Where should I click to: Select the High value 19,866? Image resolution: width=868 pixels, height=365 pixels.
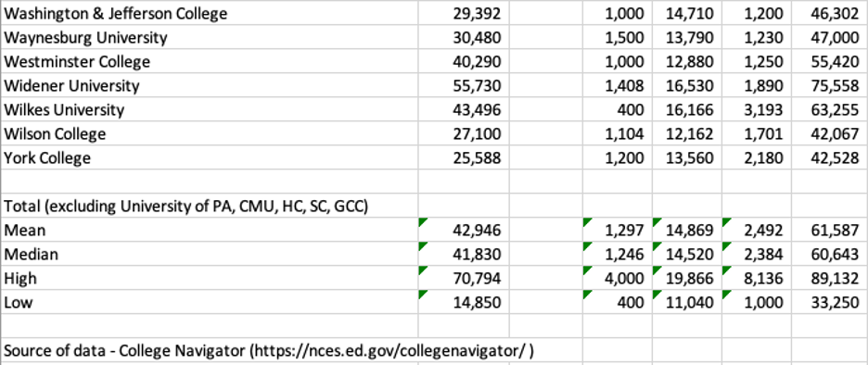pos(687,278)
